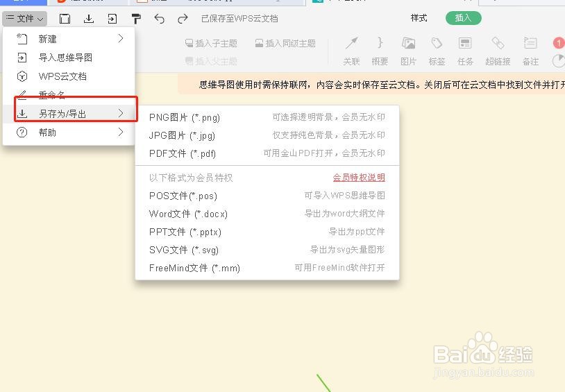Viewport: 565px width, 392px height.
Task: Insert a 超链接 hyperlink
Action: 498,51
